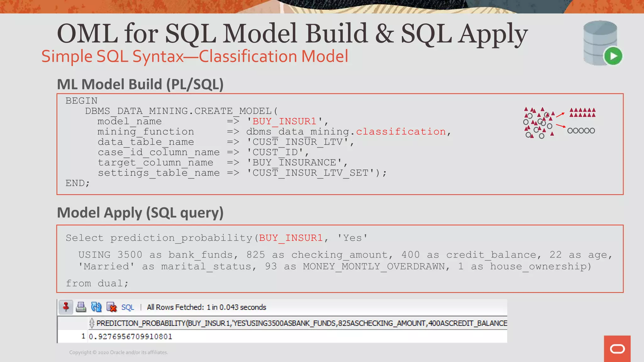Click the green play button on database icon
Screen dimensions: 644x362
[613, 56]
